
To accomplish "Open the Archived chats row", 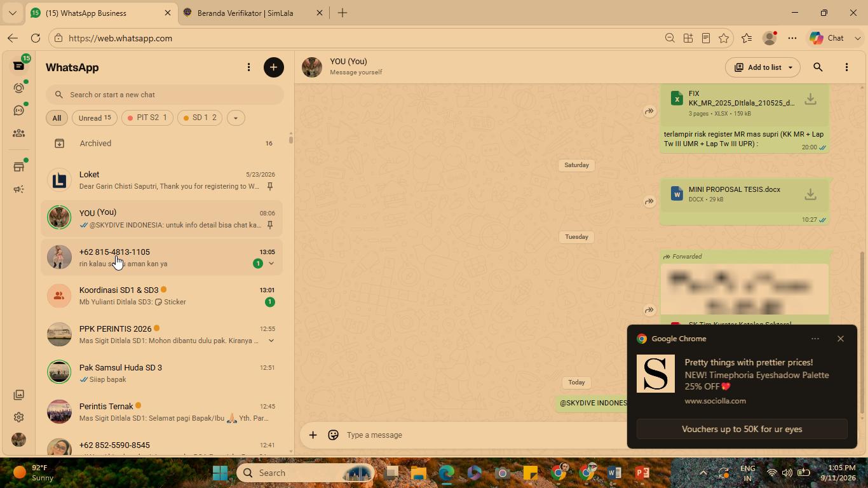I will click(x=162, y=144).
